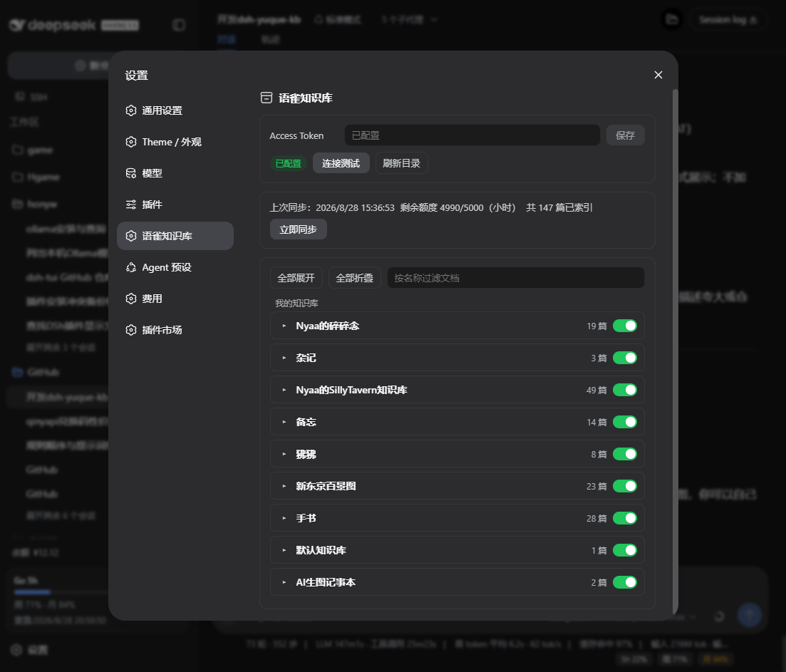Open the 插件市场 section
This screenshot has height=672, width=786.
tap(175, 330)
